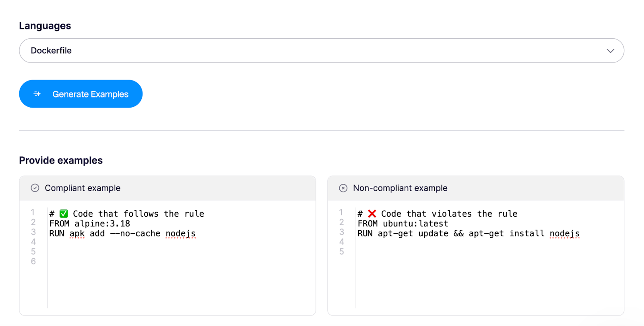This screenshot has width=644, height=326.
Task: Click the 'FROM alpine:3.18' line
Action: 90,224
